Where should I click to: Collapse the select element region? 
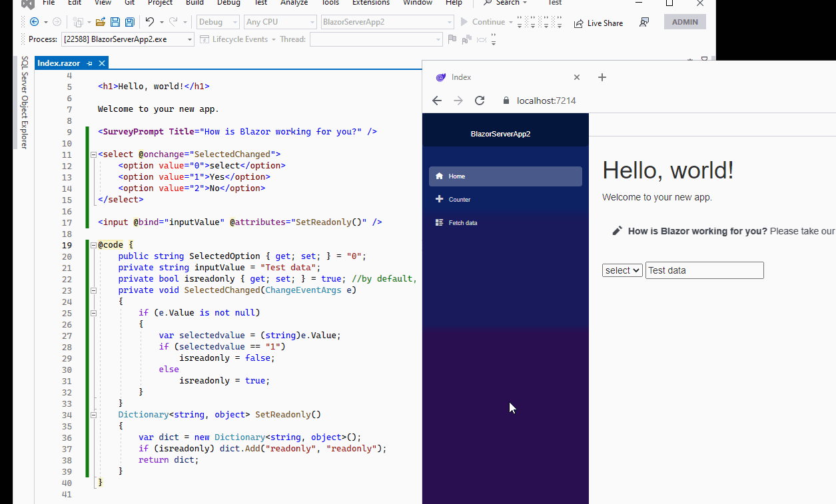click(93, 154)
